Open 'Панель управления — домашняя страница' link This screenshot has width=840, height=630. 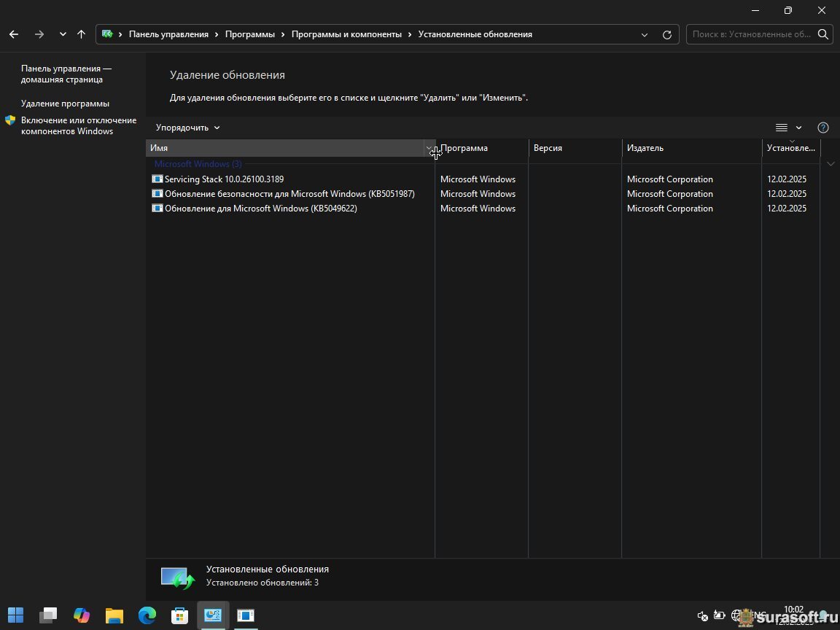point(66,74)
